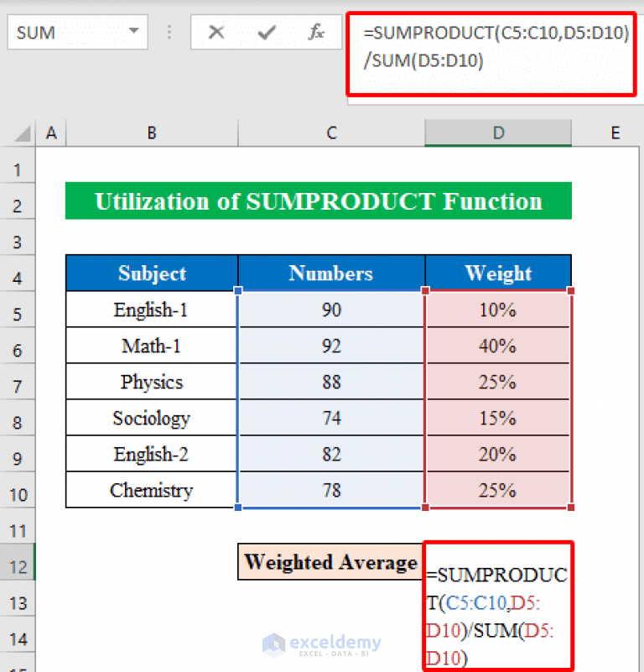Confirm the formula with checkmark icon
644x672 pixels.
(267, 32)
